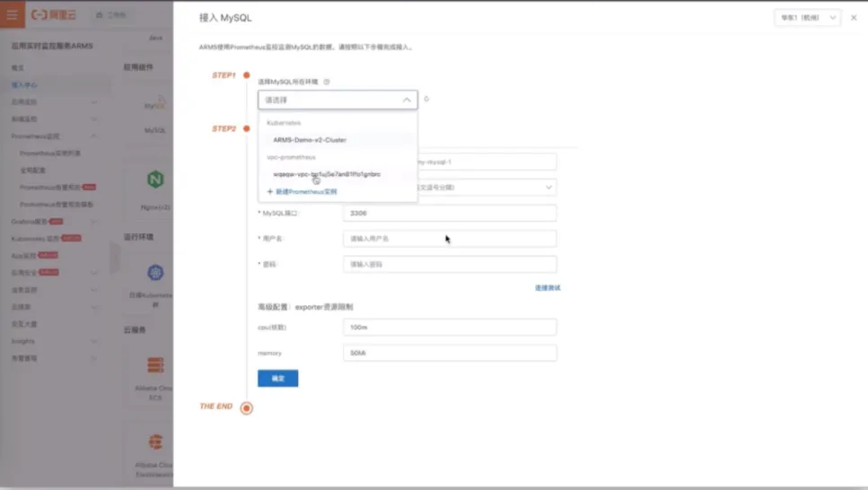868x490 pixels.
Task: Expand the 告警管理 sidebar section
Action: [x=93, y=358]
